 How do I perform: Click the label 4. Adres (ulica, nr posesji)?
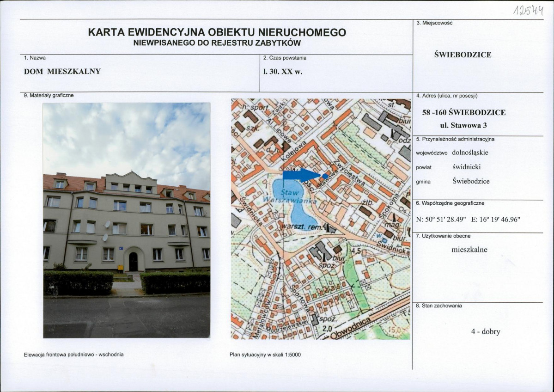(447, 95)
